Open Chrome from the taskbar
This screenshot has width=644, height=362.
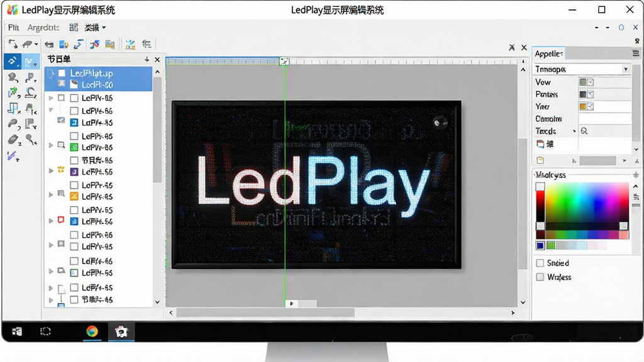tap(92, 331)
